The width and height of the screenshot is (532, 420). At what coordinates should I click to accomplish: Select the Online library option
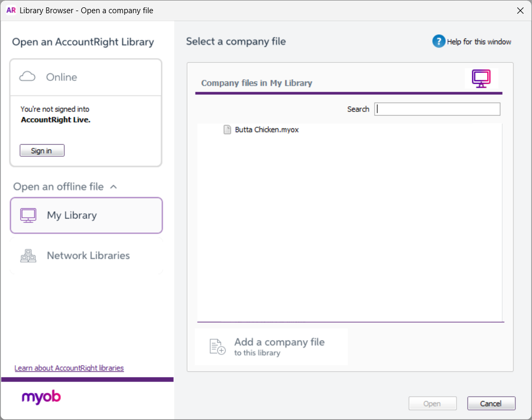pyautogui.click(x=61, y=77)
